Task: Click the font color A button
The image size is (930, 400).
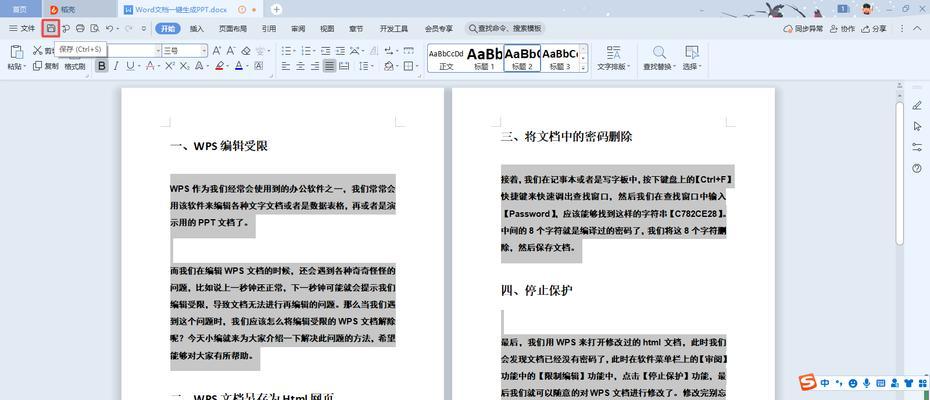Action: click(238, 66)
